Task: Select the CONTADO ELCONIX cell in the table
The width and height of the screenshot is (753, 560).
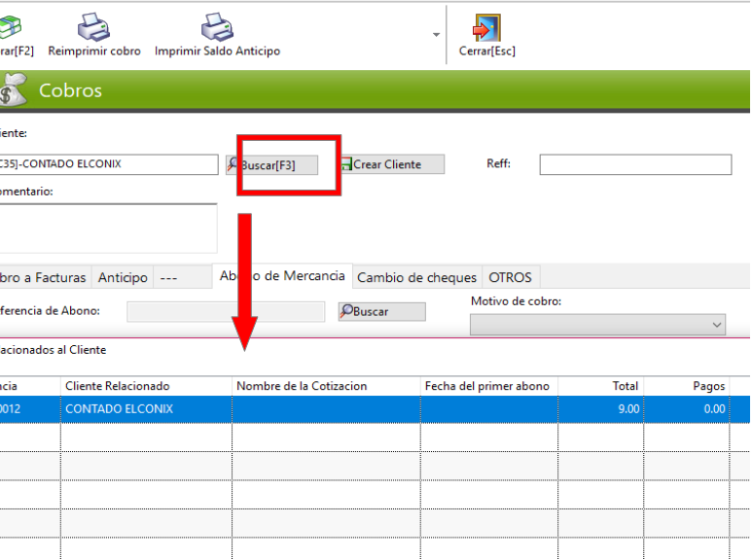Action: click(146, 409)
